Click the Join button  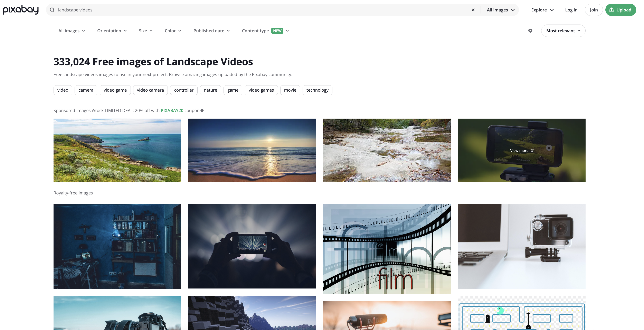pos(594,10)
